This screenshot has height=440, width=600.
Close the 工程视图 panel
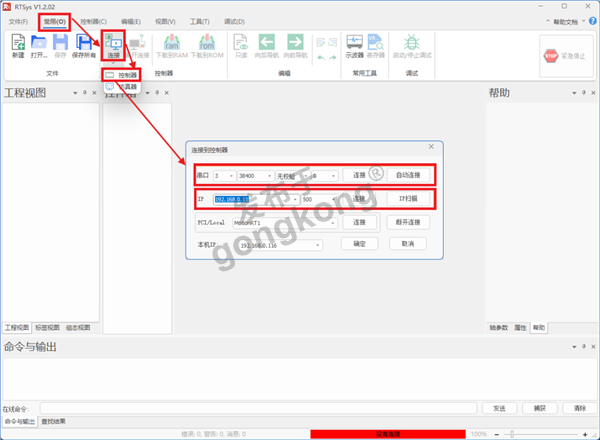click(94, 93)
